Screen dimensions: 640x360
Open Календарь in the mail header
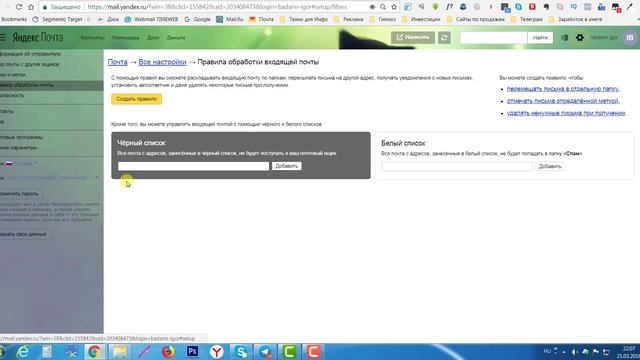coord(126,38)
